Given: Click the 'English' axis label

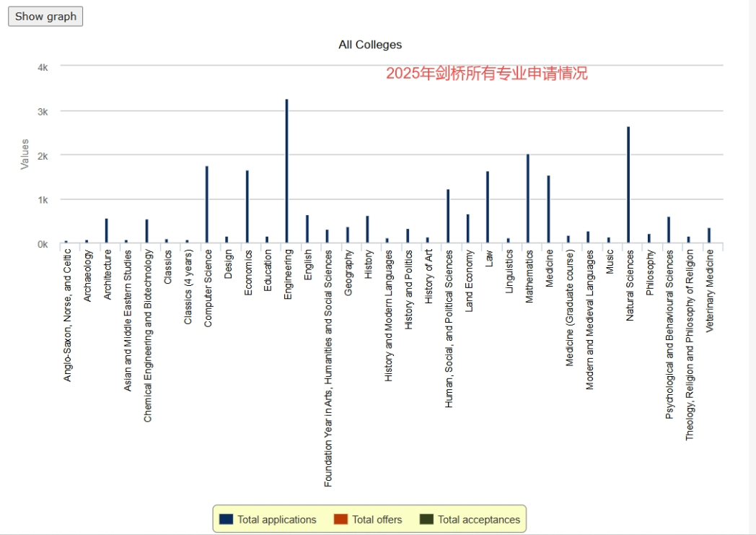Looking at the screenshot, I should [308, 264].
